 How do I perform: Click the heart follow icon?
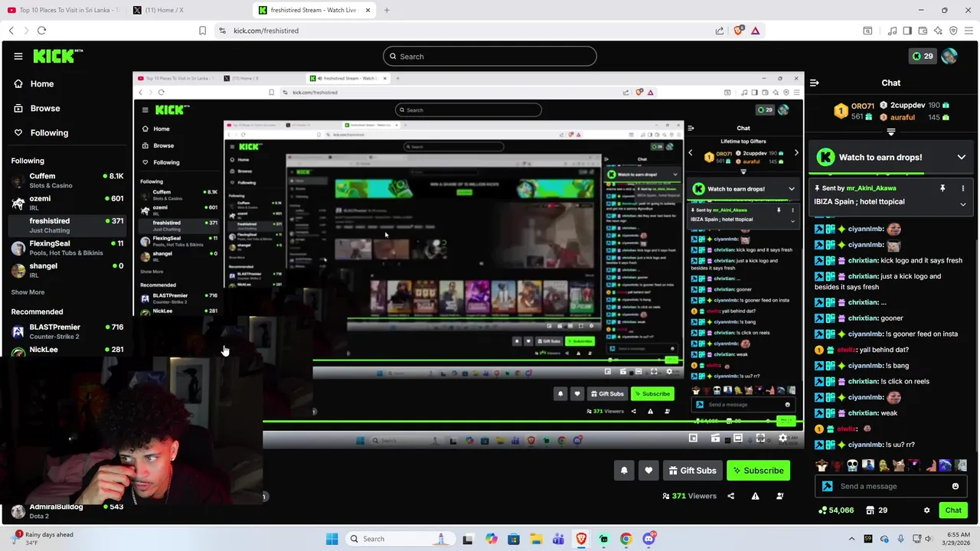coord(648,471)
